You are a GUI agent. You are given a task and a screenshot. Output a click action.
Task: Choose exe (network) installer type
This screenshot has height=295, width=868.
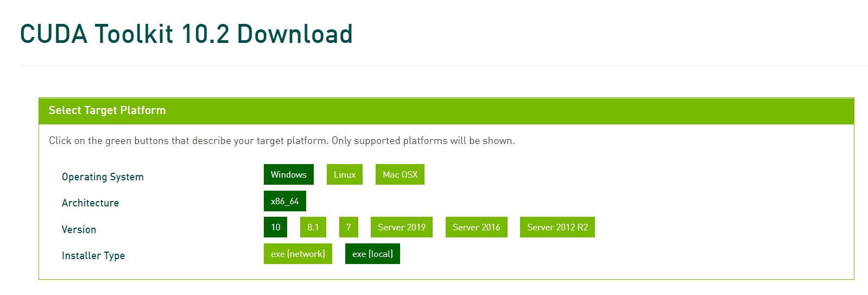298,254
